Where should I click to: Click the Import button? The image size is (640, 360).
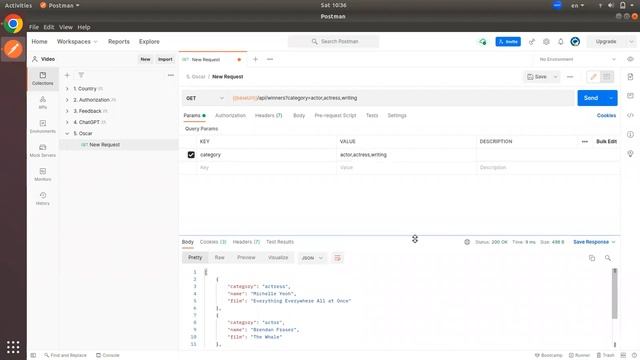click(165, 59)
